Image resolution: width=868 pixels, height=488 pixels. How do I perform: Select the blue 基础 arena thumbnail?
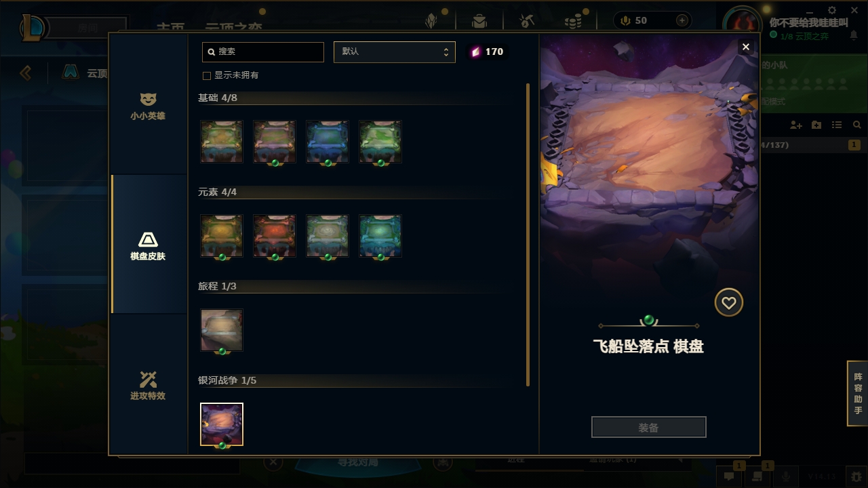click(x=328, y=142)
